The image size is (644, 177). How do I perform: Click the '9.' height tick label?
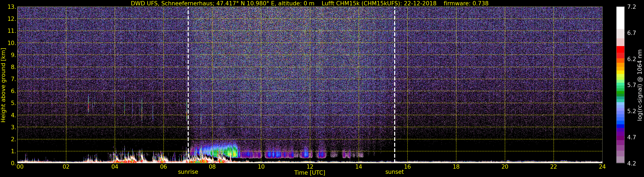point(13,55)
